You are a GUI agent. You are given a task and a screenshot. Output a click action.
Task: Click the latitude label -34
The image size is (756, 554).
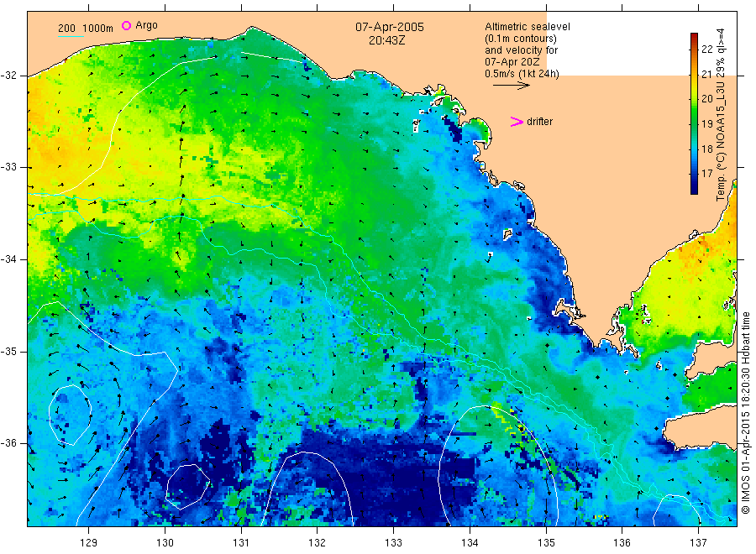(8, 259)
